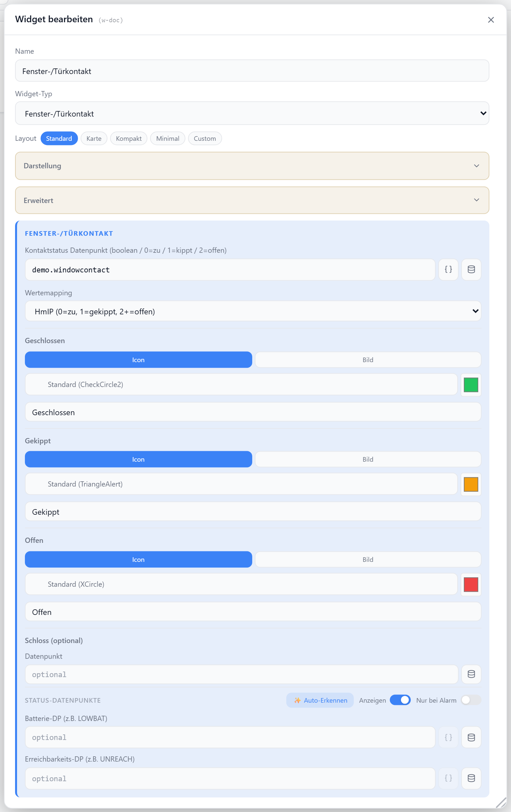Click curly braces icon for Erreichbarkeits-DP
Image resolution: width=511 pixels, height=812 pixels.
(448, 778)
